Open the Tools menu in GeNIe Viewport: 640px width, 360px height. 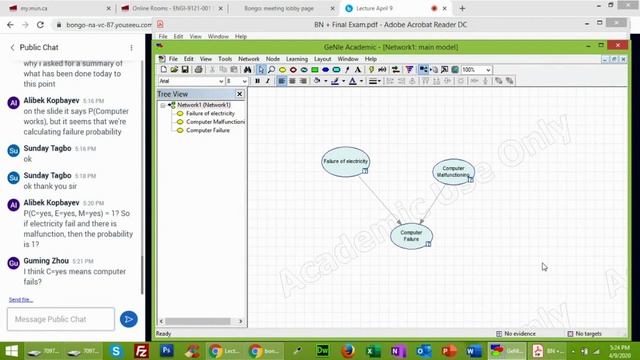[x=225, y=59]
